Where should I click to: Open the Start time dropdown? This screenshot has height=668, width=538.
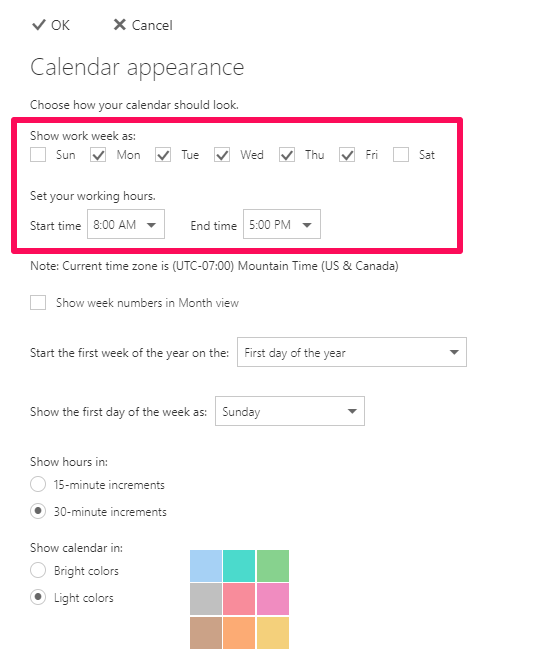(x=126, y=224)
